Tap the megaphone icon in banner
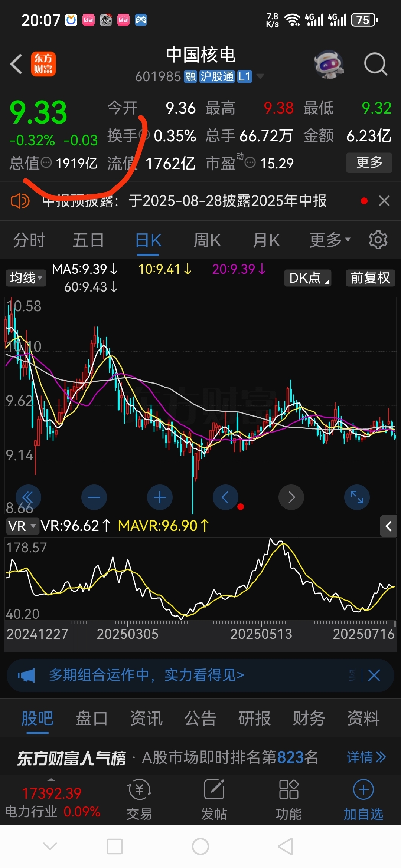This screenshot has width=401, height=868. [x=26, y=675]
